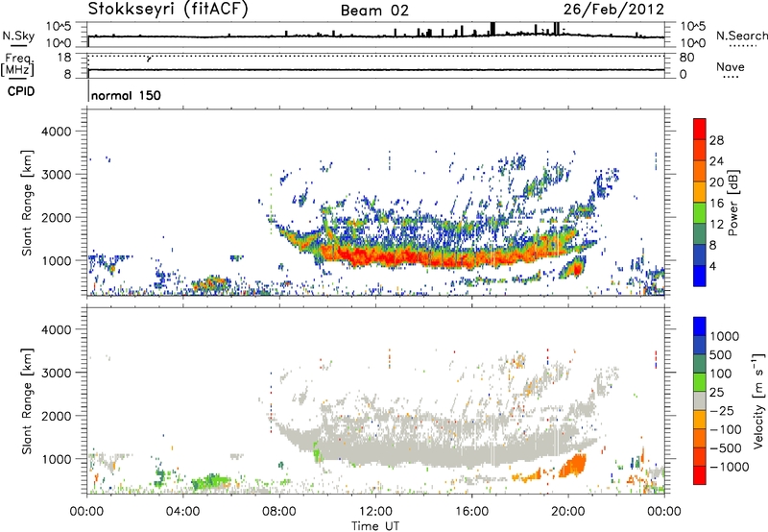768x532 pixels.
Task: Click the 28 tick on the power colorbar
Action: tap(716, 140)
